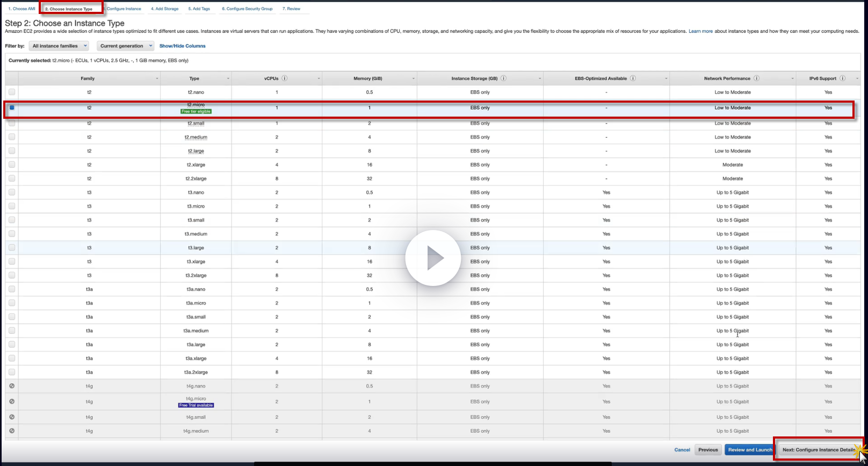Open the Memory (GiB) column sort arrow
This screenshot has width=868, height=466.
pyautogui.click(x=414, y=79)
